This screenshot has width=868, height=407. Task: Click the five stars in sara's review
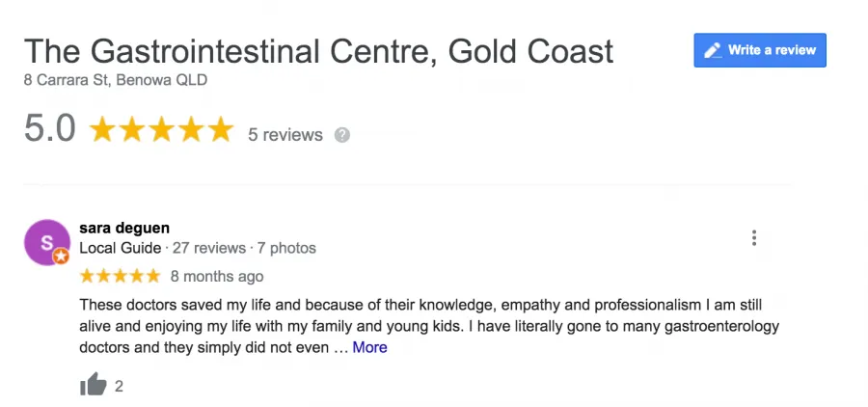point(121,276)
